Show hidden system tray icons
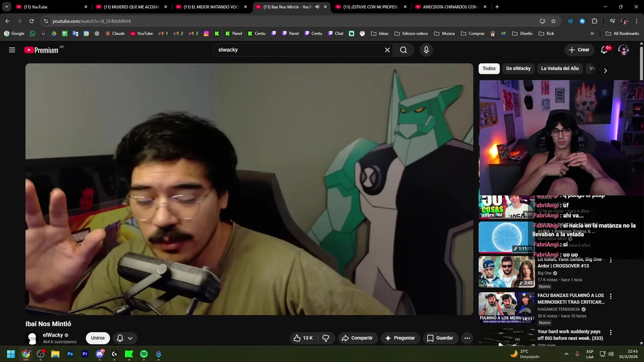The height and width of the screenshot is (362, 644). click(566, 354)
